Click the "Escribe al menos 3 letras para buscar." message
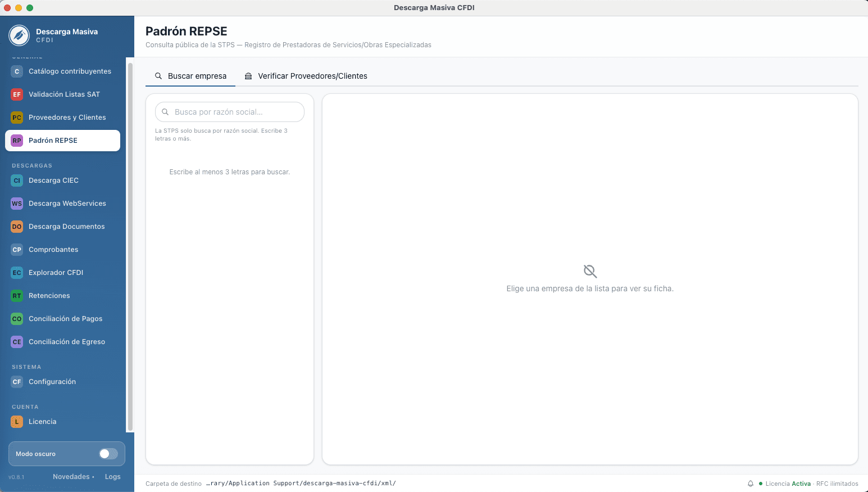The width and height of the screenshot is (868, 492). tap(230, 172)
